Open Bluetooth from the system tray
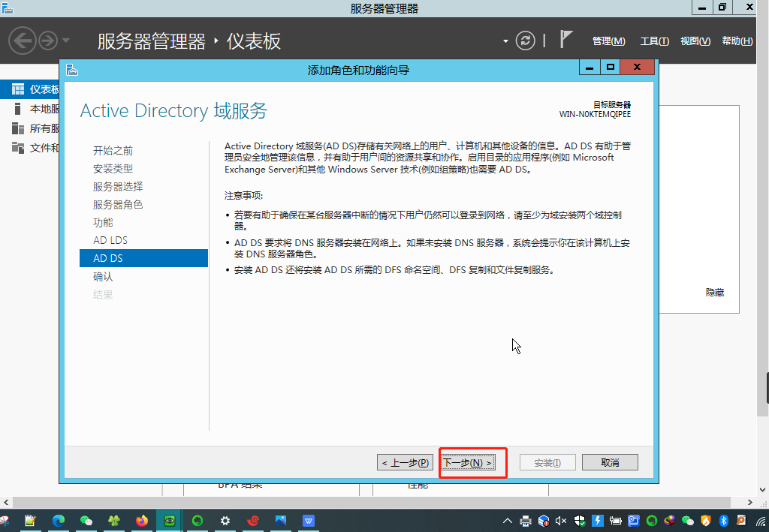 [723, 521]
